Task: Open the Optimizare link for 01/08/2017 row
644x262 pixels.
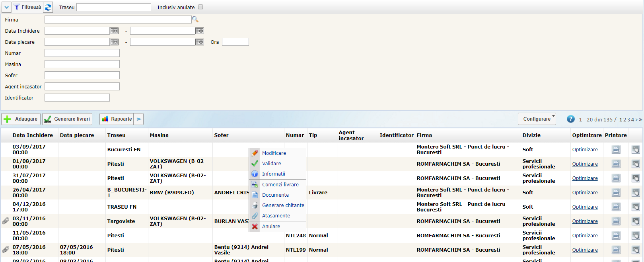Action: tap(585, 164)
